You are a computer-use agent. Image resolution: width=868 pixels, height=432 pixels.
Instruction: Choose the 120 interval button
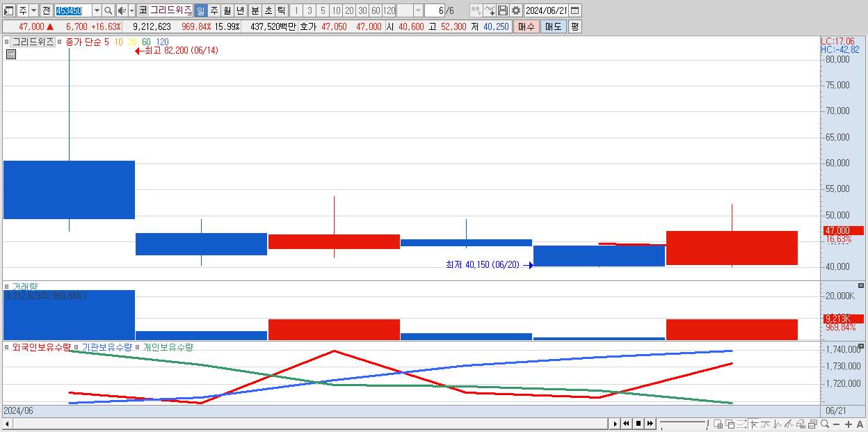point(389,10)
